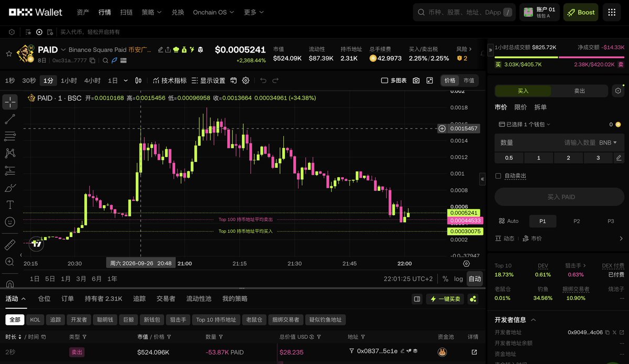Click the undo arrow in chart toolbar
This screenshot has width=629, height=364.
[263, 81]
